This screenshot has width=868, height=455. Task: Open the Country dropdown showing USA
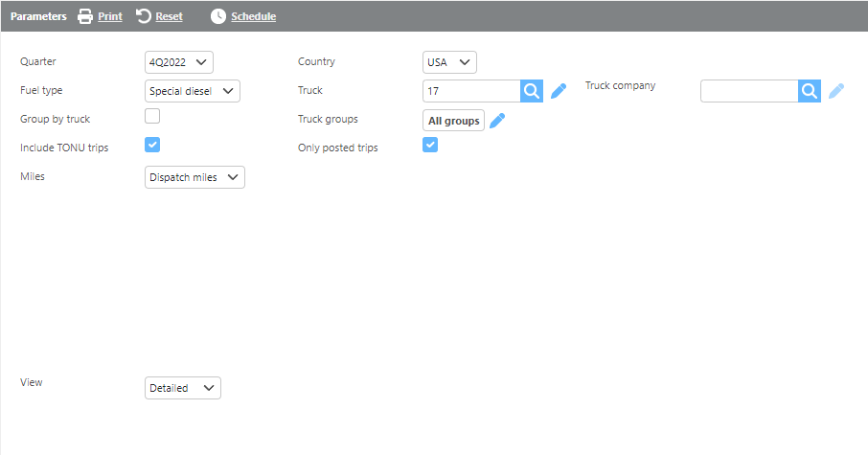(x=449, y=62)
